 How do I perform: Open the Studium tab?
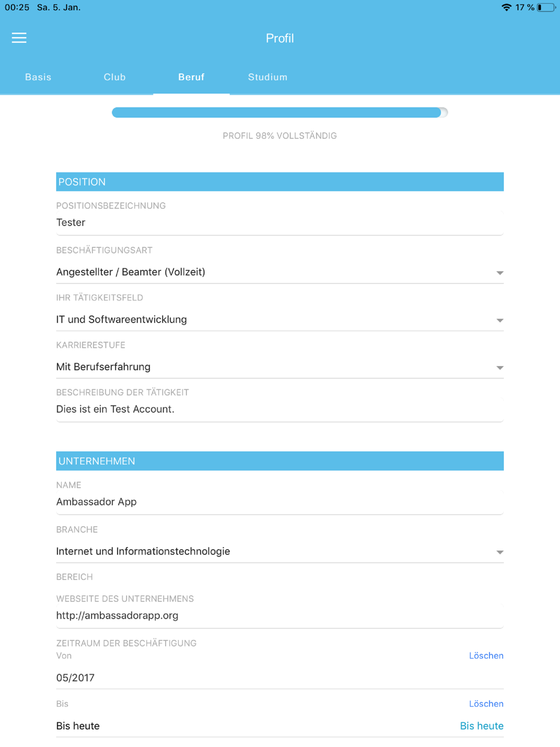(x=268, y=77)
